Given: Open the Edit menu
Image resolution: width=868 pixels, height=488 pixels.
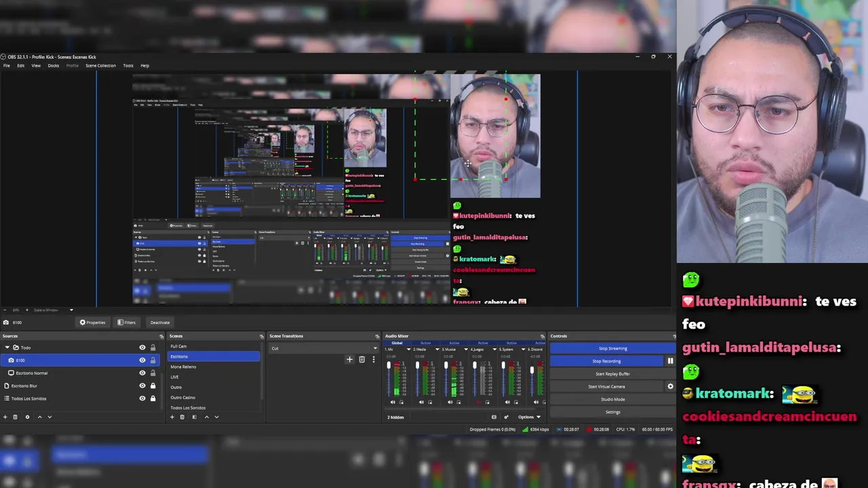Looking at the screenshot, I should click(20, 66).
